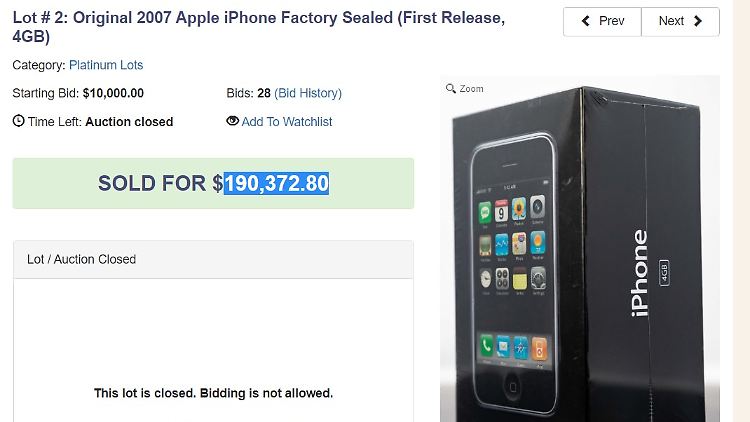Click the magnifier Zoom icon on image
750x422 pixels.
451,89
